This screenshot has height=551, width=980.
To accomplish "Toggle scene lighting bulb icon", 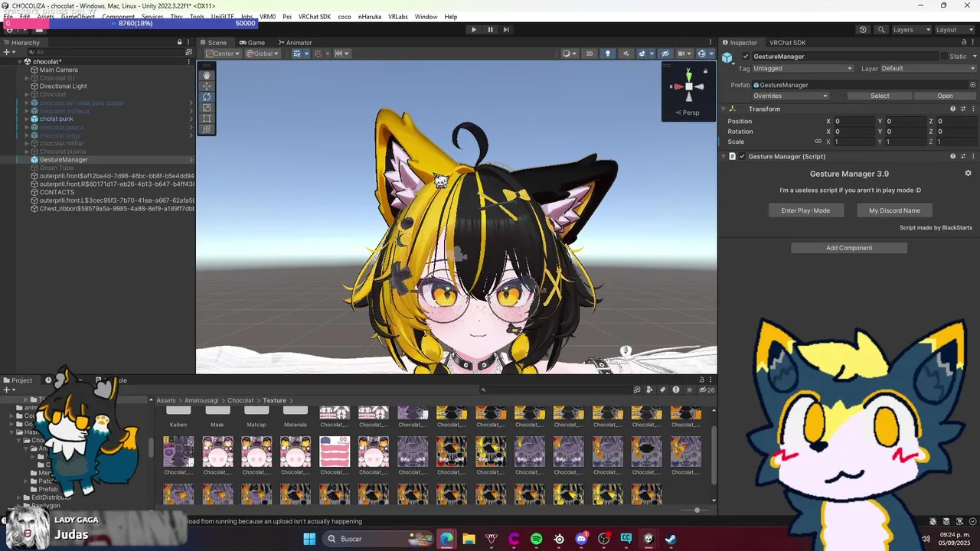I will tap(608, 54).
